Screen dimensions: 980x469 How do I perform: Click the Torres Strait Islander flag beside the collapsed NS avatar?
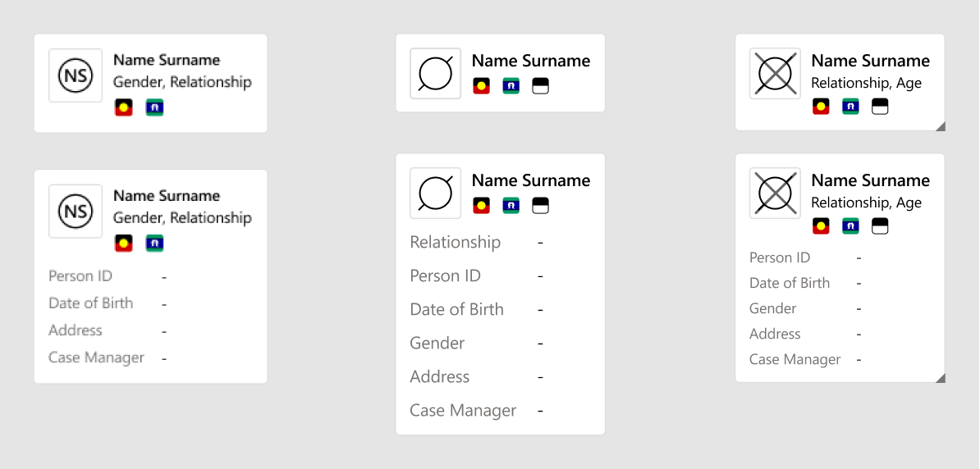click(x=154, y=107)
